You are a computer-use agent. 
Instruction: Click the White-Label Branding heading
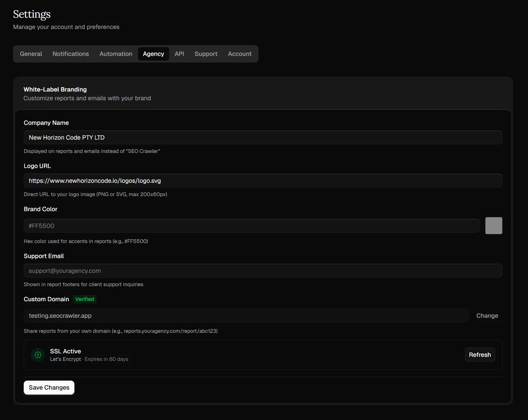point(55,89)
